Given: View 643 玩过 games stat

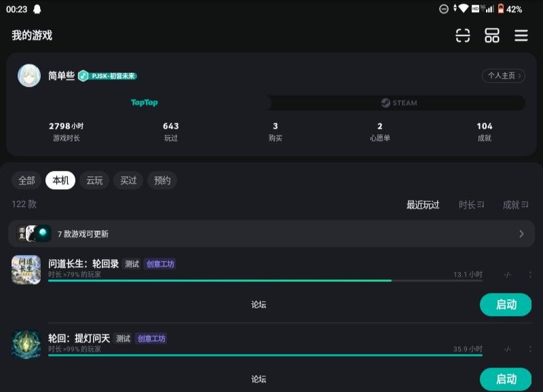Looking at the screenshot, I should (x=171, y=132).
